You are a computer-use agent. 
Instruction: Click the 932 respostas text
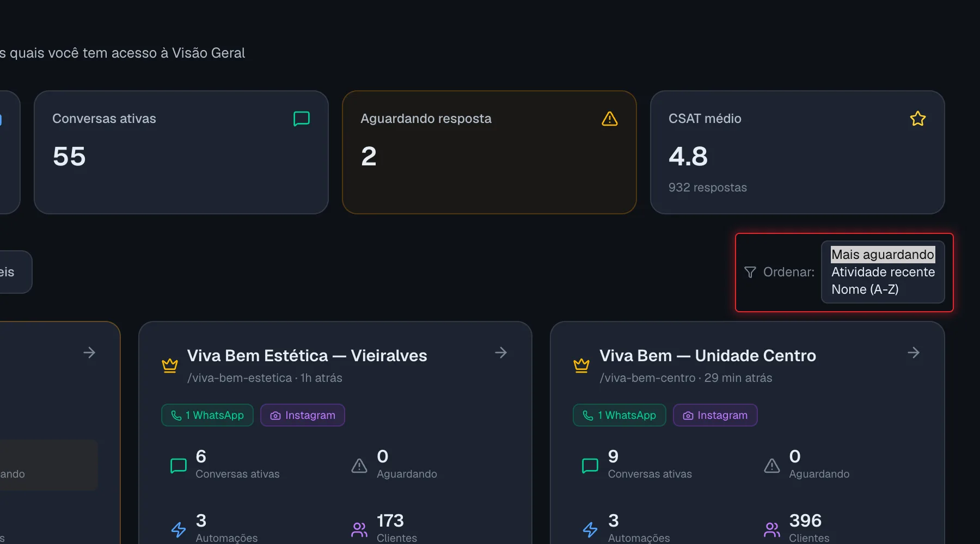tap(708, 187)
